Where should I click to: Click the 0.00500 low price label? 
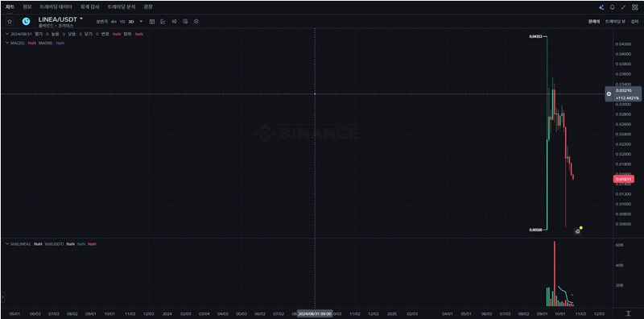click(x=535, y=230)
